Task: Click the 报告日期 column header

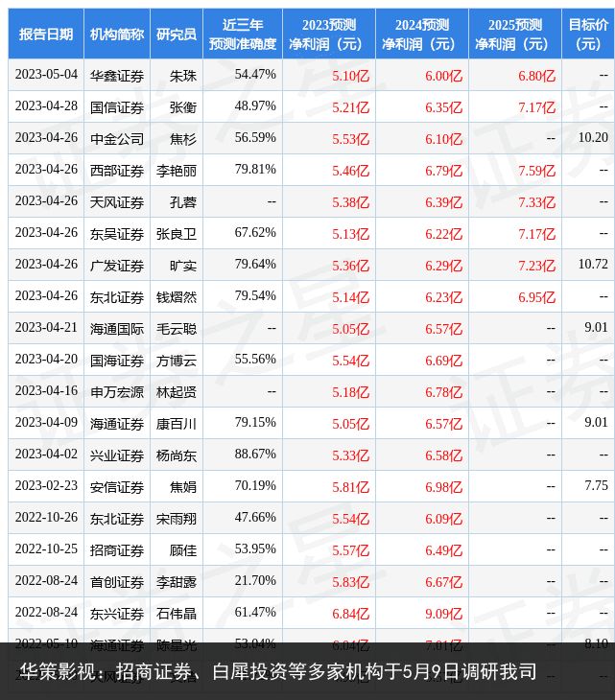Action: pyautogui.click(x=46, y=34)
